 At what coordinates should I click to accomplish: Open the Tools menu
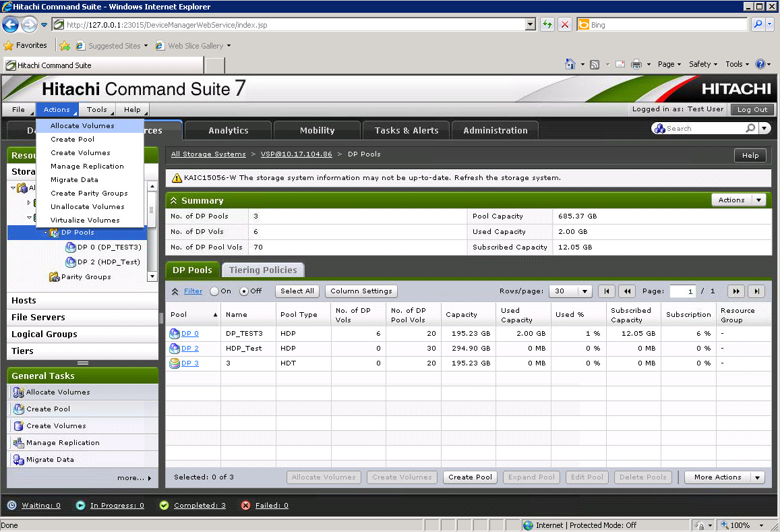pos(97,109)
